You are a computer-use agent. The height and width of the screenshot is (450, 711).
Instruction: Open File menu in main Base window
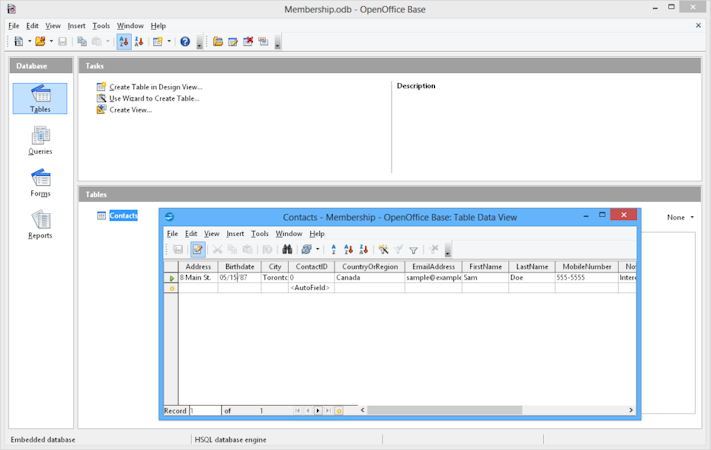pyautogui.click(x=14, y=26)
